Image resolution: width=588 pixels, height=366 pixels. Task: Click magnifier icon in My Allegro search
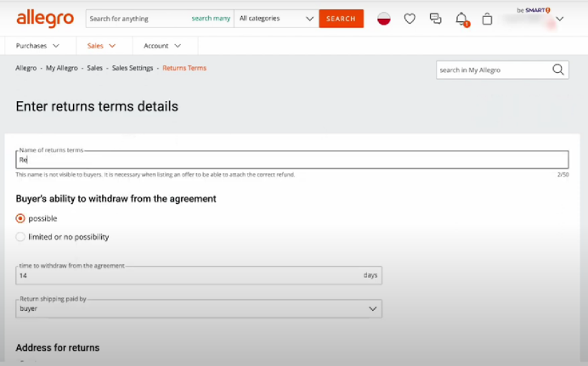(x=558, y=70)
